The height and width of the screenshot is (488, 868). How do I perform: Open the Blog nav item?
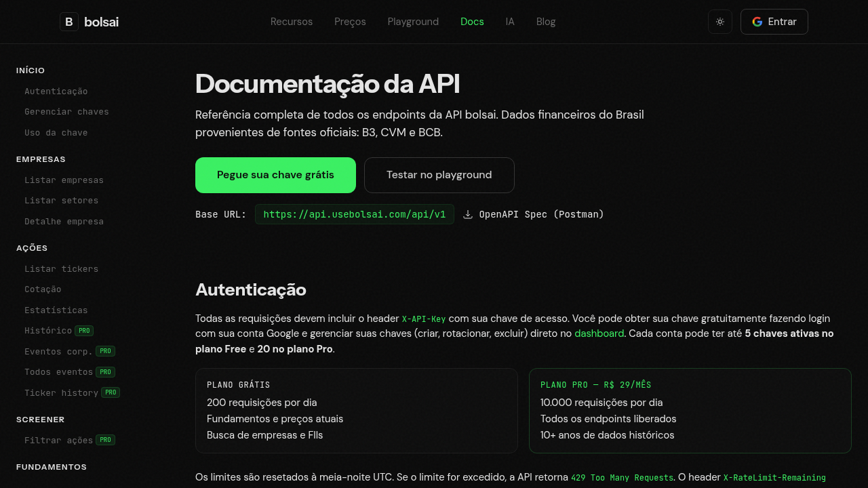click(x=546, y=22)
